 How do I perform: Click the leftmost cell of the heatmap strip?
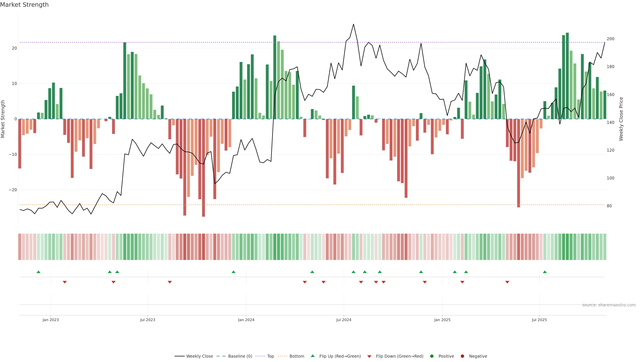tap(20, 247)
